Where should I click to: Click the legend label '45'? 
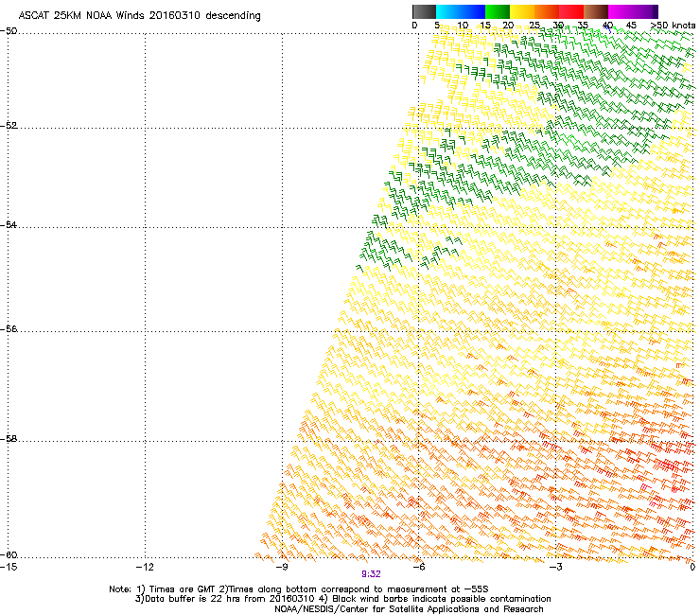(631, 26)
